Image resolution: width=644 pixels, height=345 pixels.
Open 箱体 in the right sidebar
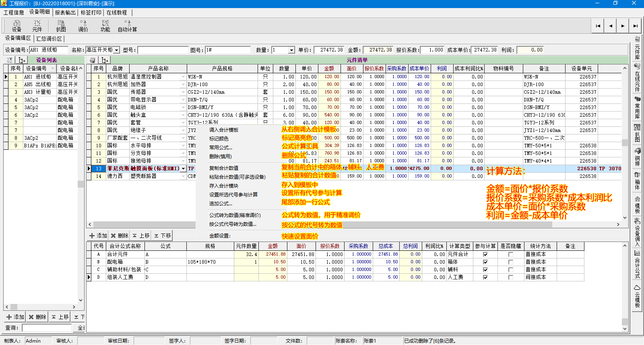pos(637,181)
